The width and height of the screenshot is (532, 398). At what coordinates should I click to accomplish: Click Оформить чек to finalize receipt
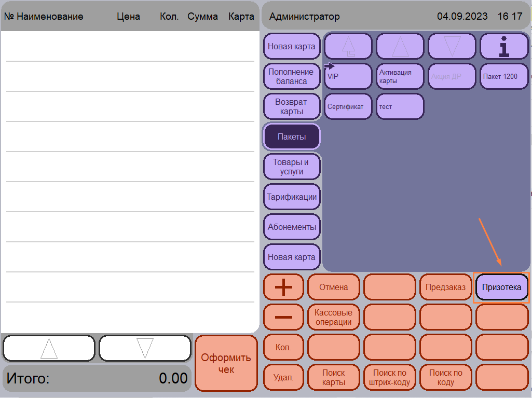(x=226, y=363)
